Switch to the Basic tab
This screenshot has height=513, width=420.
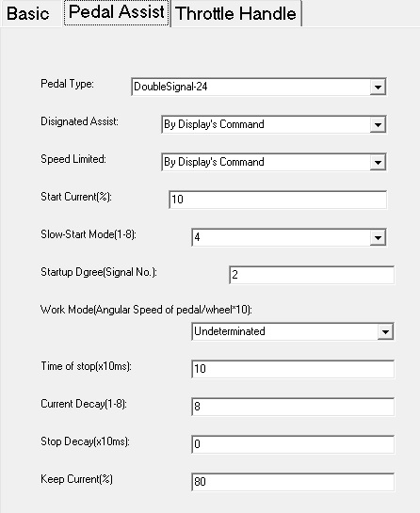point(28,14)
